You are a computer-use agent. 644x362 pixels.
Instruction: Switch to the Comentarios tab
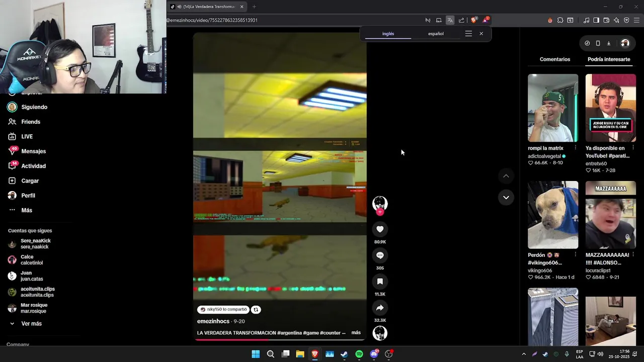point(555,59)
